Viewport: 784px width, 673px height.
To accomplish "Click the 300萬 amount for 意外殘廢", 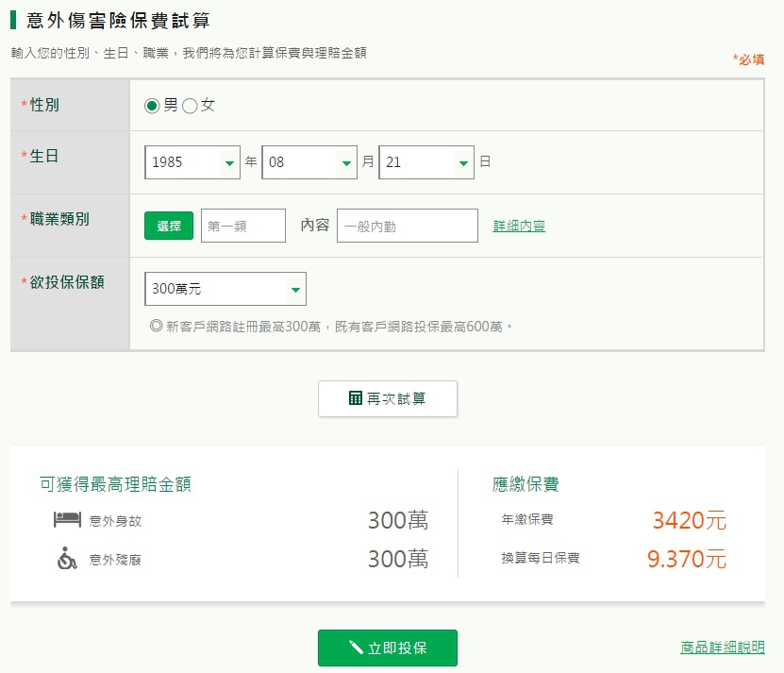I will click(x=398, y=559).
